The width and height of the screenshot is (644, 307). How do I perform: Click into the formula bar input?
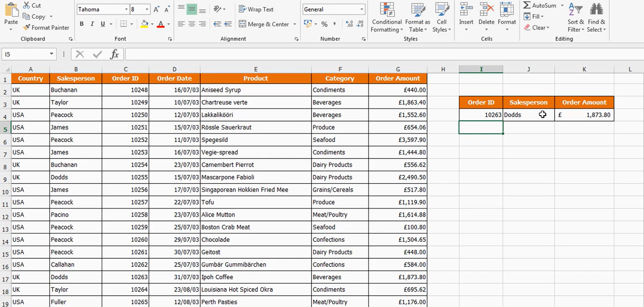click(384, 54)
